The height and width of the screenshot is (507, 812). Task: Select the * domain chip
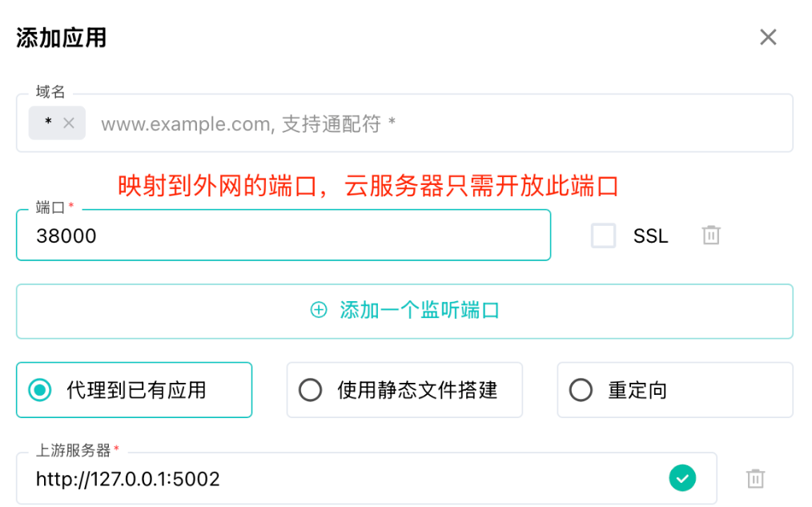[x=49, y=123]
